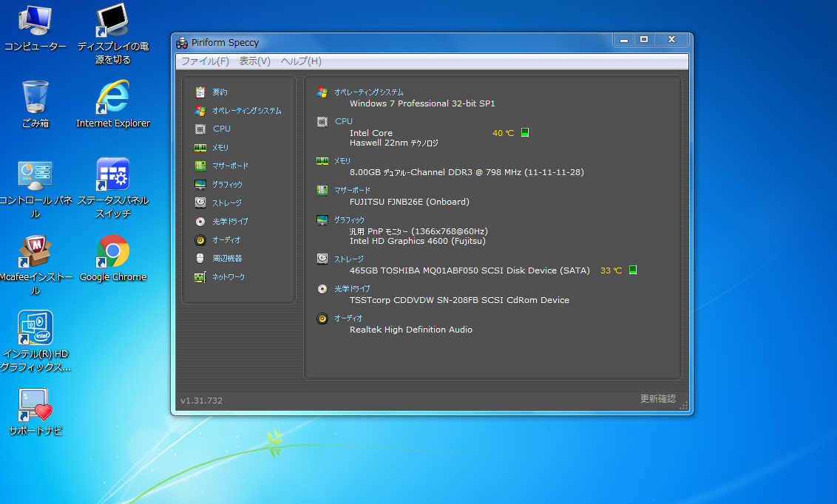837x504 pixels.
Task: Click the 40 ℃ CPU temperature value
Action: tap(503, 133)
